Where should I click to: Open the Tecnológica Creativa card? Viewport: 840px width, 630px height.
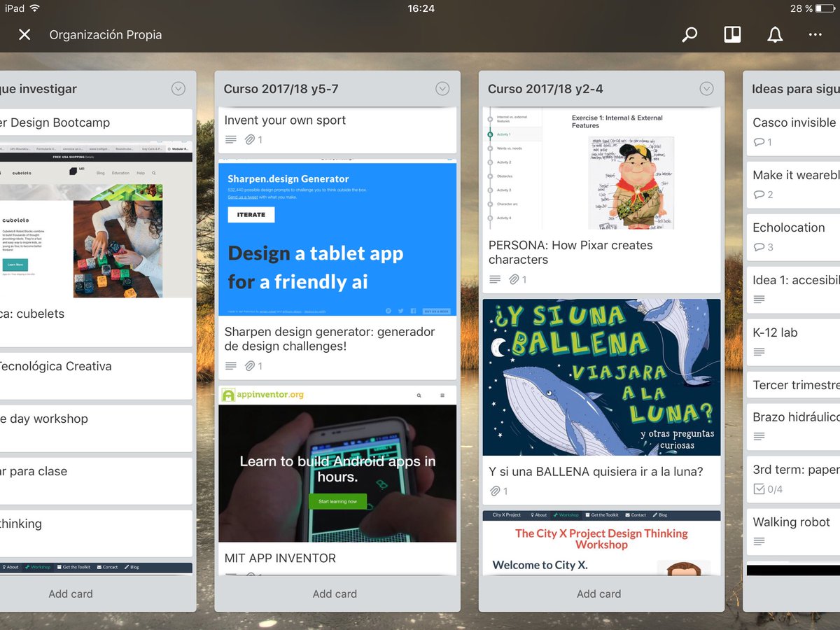pyautogui.click(x=96, y=376)
